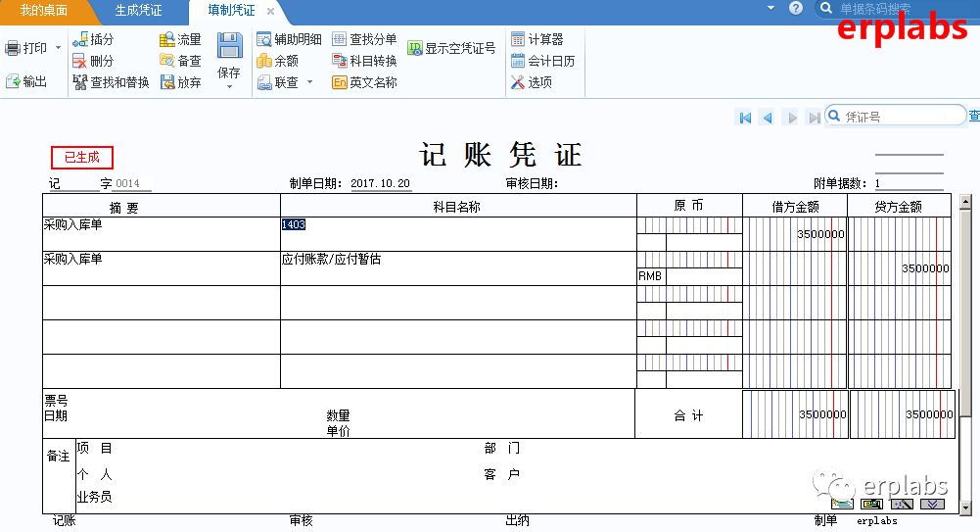980x532 pixels.
Task: Save voucher with 保存 disk icon
Action: 229,47
